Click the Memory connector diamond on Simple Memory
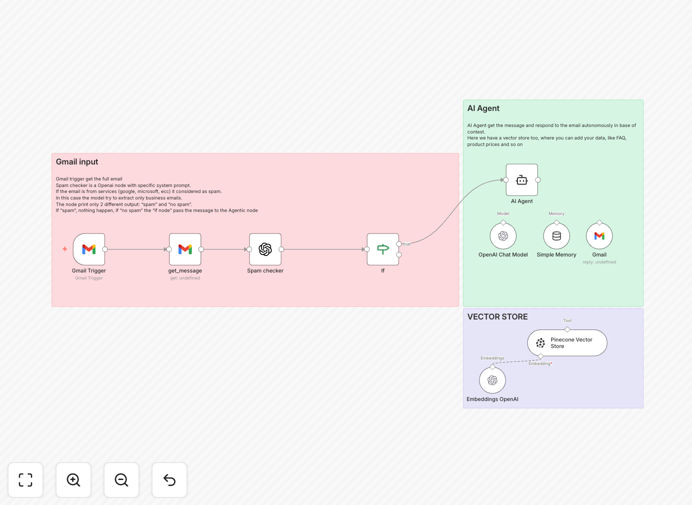Image resolution: width=692 pixels, height=505 pixels. pyautogui.click(x=557, y=222)
